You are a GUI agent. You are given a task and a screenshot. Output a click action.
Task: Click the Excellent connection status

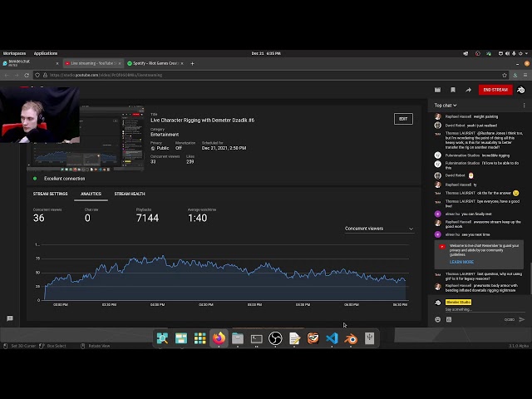(x=65, y=179)
